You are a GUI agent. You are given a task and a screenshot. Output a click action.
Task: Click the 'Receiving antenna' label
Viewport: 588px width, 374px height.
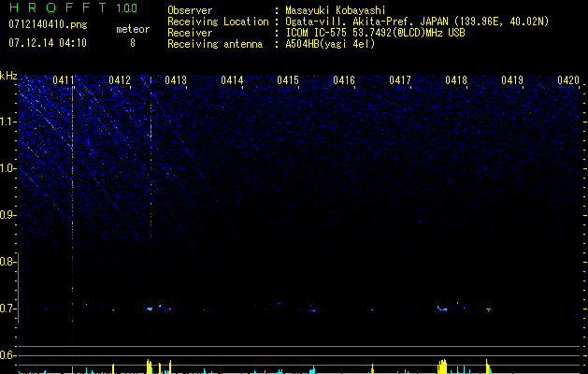pos(215,44)
